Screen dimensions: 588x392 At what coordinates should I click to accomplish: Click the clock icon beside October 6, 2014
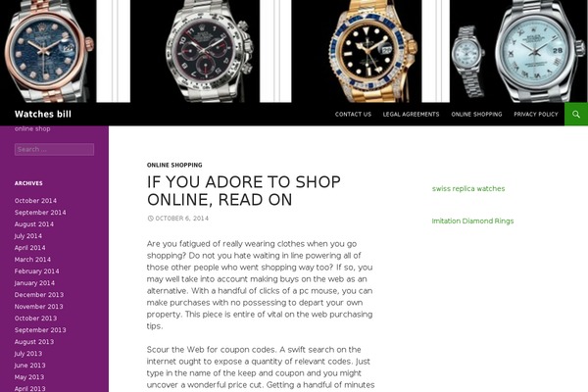coord(150,219)
